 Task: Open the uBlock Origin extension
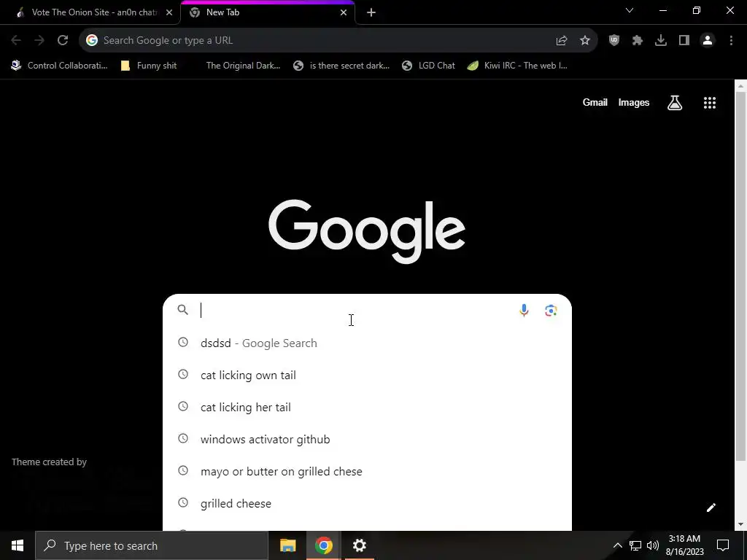click(x=614, y=41)
